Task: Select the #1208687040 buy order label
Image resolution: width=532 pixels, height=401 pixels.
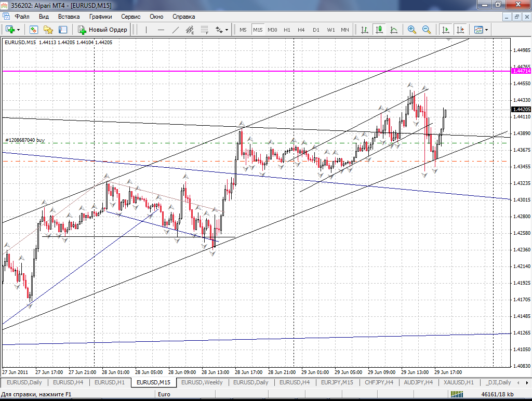Action: (x=25, y=140)
